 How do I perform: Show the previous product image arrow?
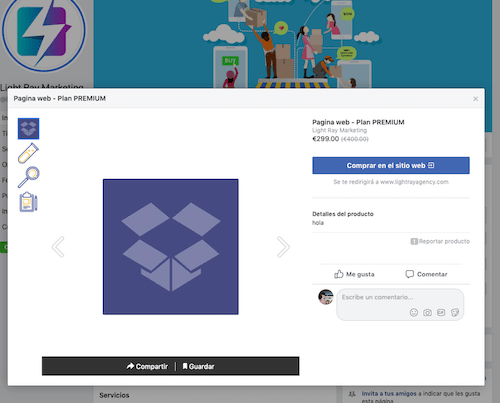(58, 247)
